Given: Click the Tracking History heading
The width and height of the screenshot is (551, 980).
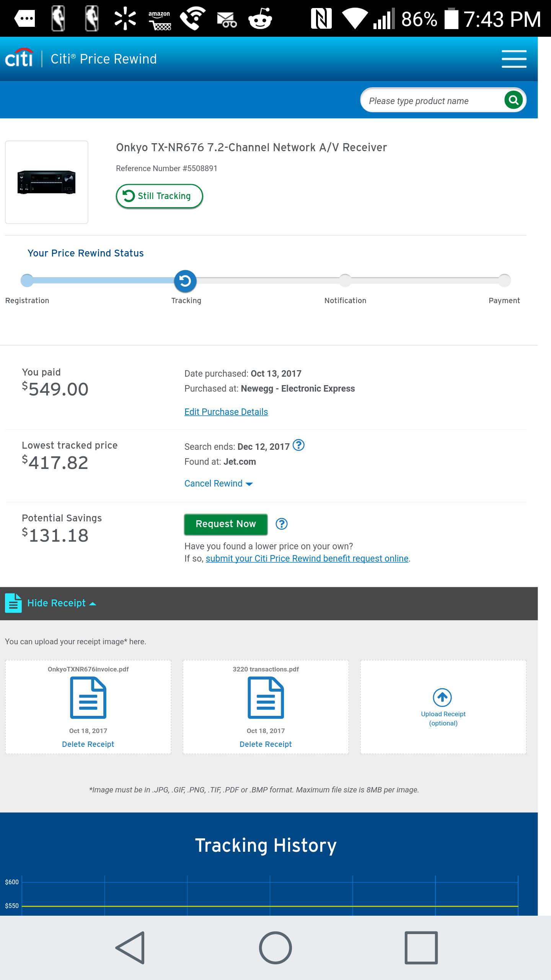Looking at the screenshot, I should (x=266, y=845).
